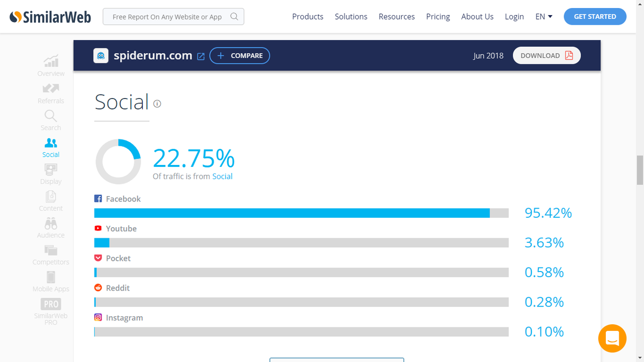Click the Facebook icon
This screenshot has width=644, height=362.
[x=98, y=199]
